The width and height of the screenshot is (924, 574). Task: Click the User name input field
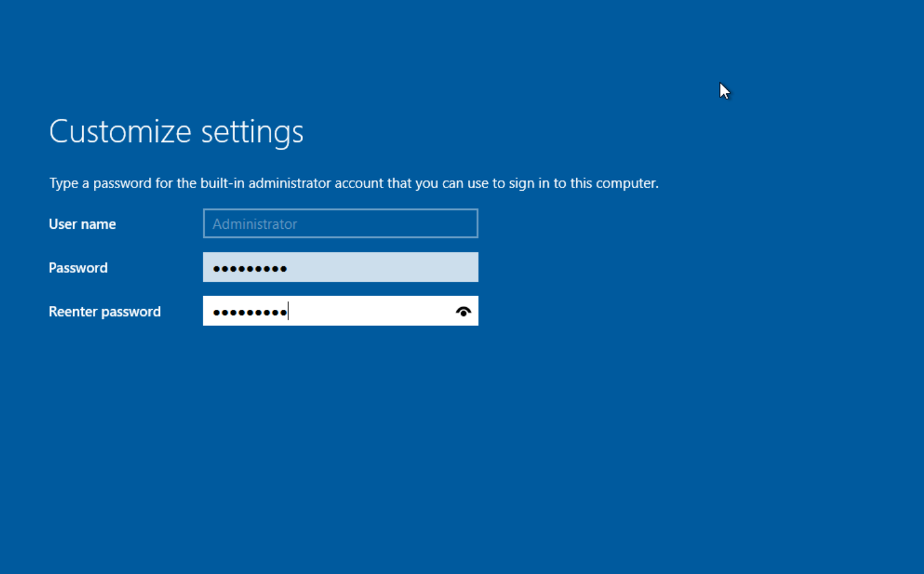pos(340,224)
